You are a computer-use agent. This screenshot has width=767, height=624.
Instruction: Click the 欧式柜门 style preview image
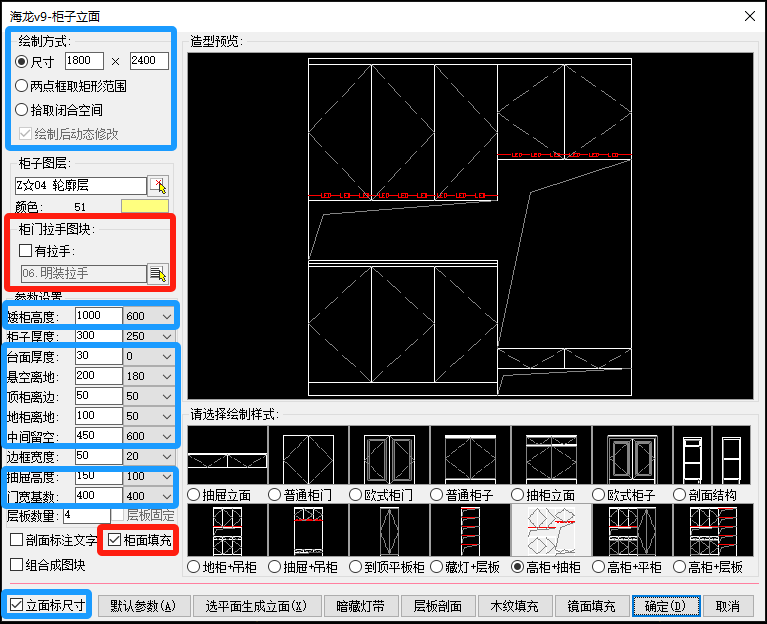point(389,456)
